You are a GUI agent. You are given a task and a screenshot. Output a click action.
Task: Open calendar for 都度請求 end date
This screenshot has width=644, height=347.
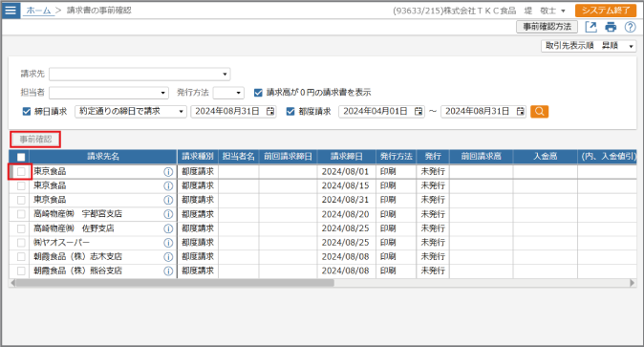coord(520,112)
